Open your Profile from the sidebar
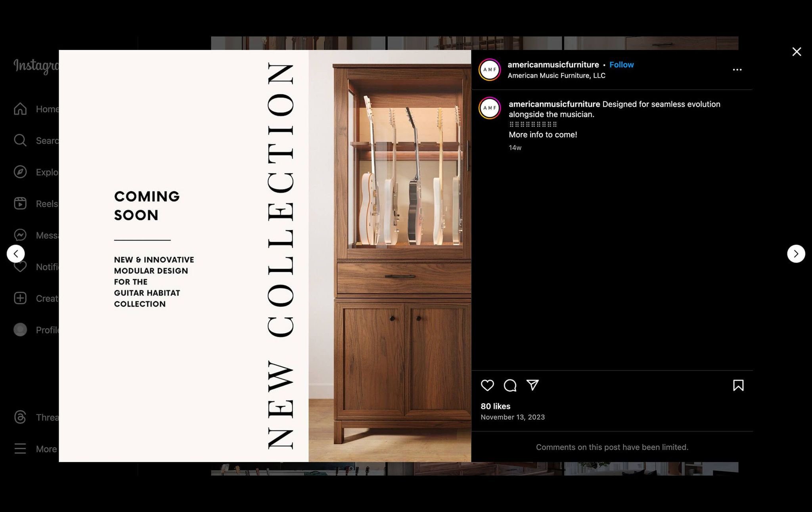Screen dimensions: 812x512 click(x=20, y=330)
